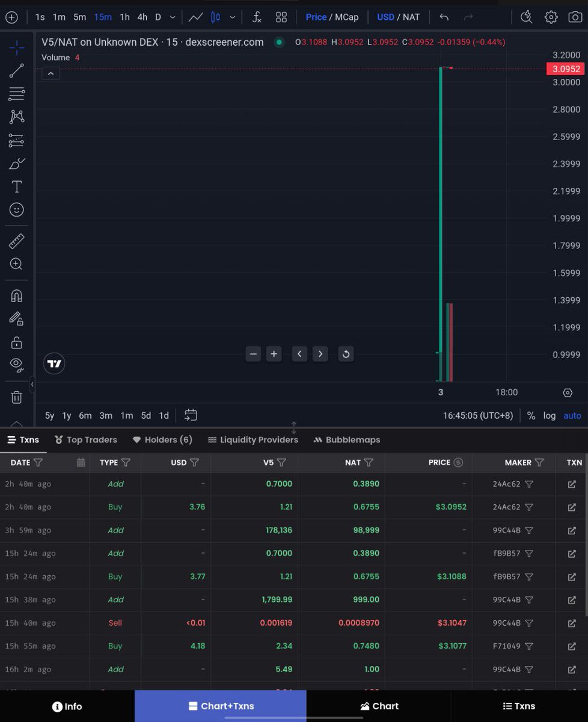Filter transactions by DATE column
This screenshot has height=722, width=588.
coord(38,463)
